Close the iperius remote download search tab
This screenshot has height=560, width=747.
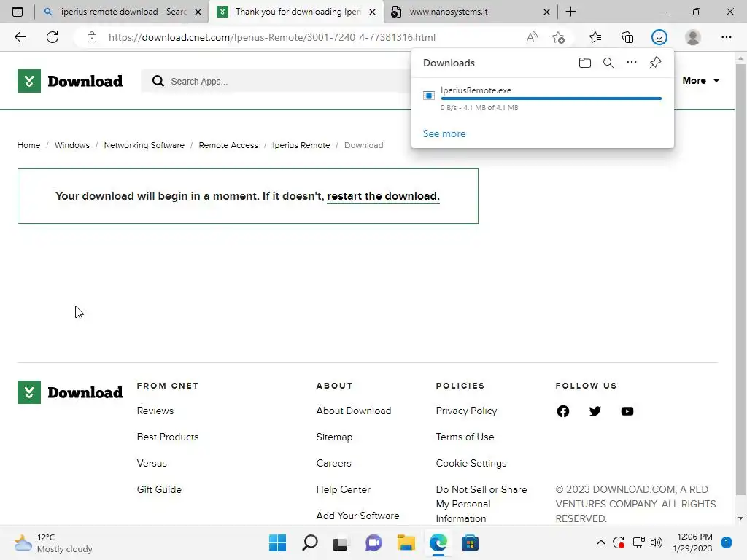(198, 12)
